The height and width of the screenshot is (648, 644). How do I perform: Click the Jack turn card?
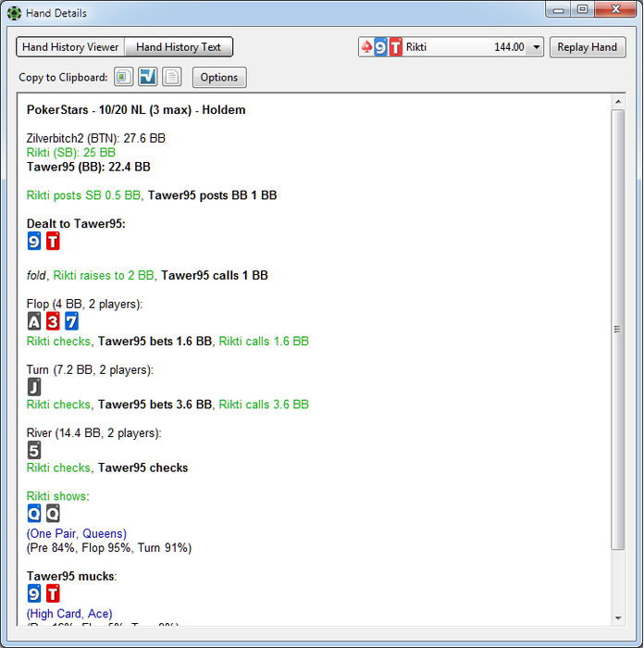(34, 387)
